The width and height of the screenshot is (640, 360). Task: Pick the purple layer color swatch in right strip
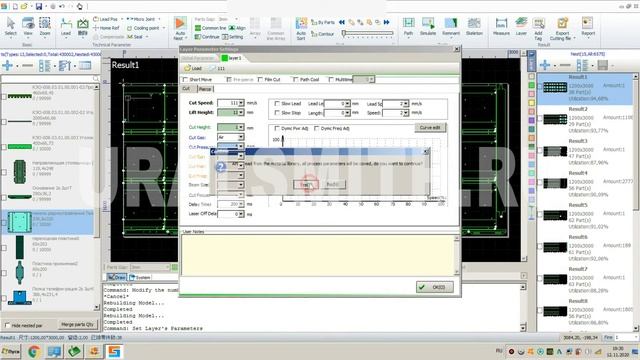pos(531,120)
